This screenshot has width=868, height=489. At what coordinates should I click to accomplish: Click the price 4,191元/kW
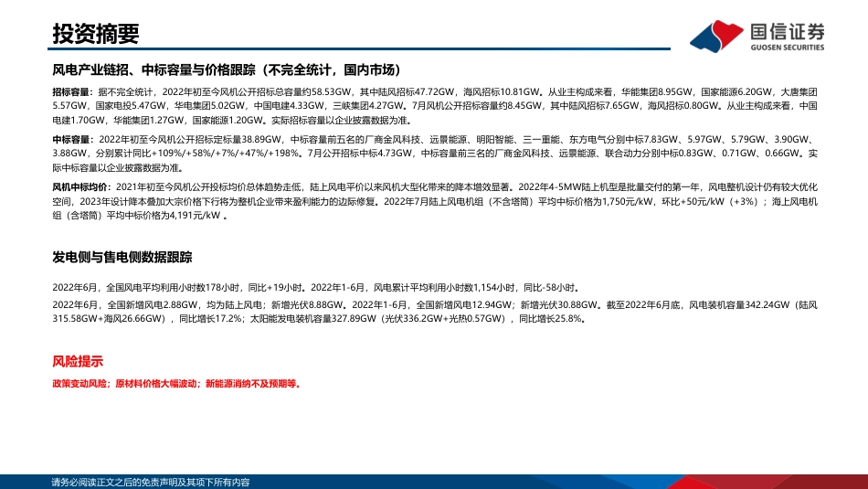[x=195, y=216]
